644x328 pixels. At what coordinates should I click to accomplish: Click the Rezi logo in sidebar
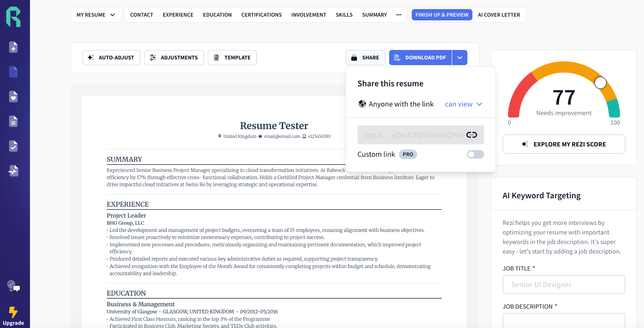click(x=14, y=17)
